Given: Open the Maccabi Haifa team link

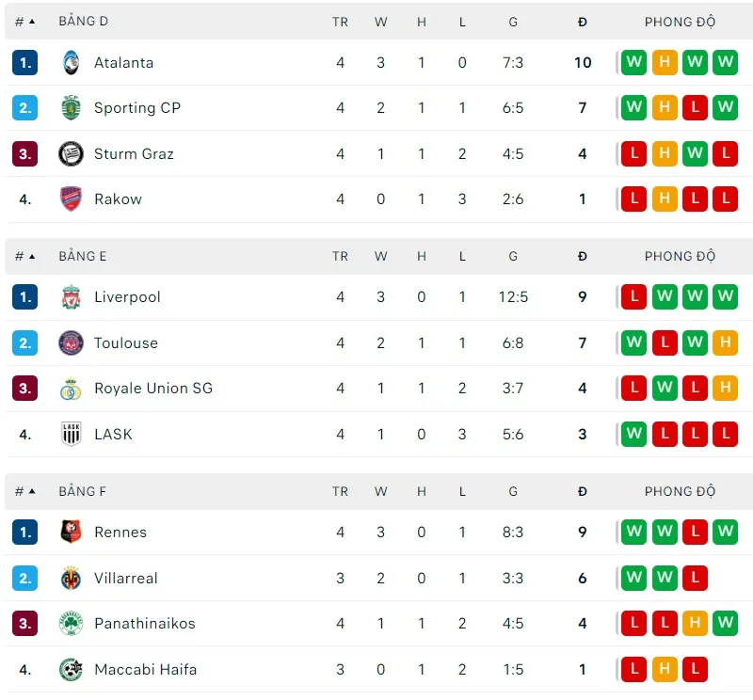Looking at the screenshot, I should pyautogui.click(x=145, y=670).
